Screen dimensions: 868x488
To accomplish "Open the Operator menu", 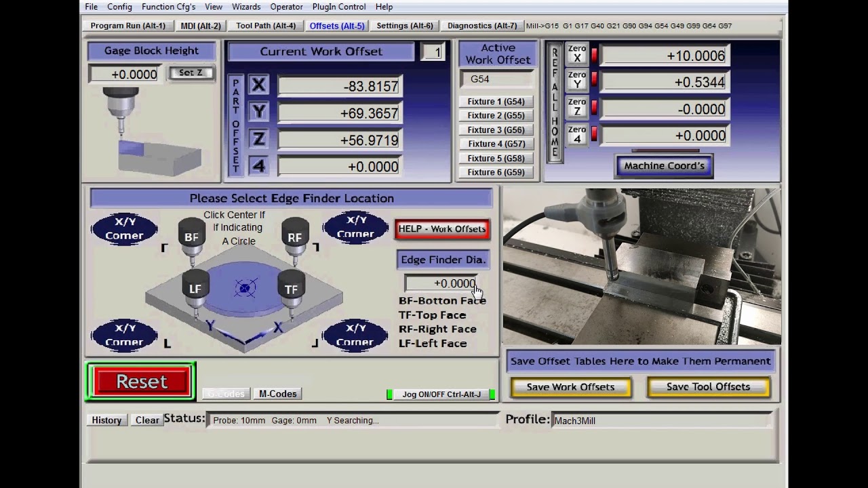I will click(x=286, y=7).
